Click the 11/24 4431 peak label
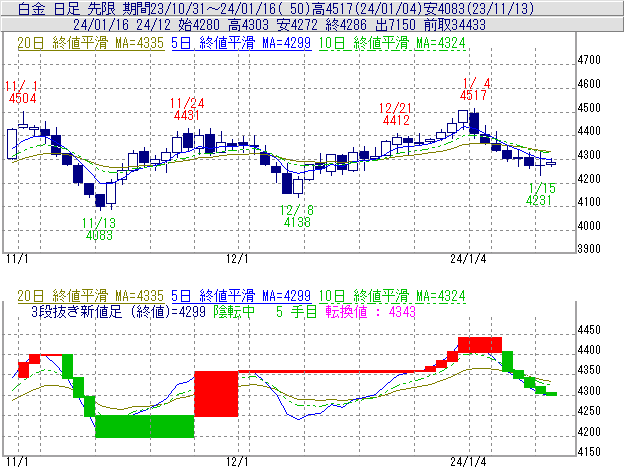Viewport: 624px width, 475px height. [187, 109]
